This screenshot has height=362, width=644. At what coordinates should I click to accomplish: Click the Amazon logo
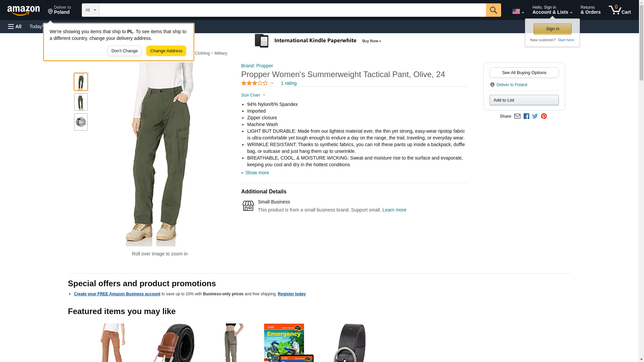tap(23, 10)
